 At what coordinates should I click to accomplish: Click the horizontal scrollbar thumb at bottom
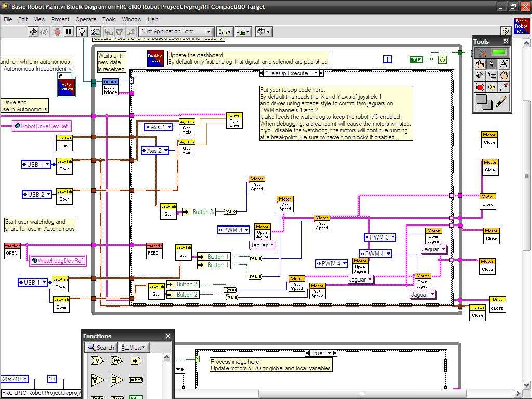(362, 394)
